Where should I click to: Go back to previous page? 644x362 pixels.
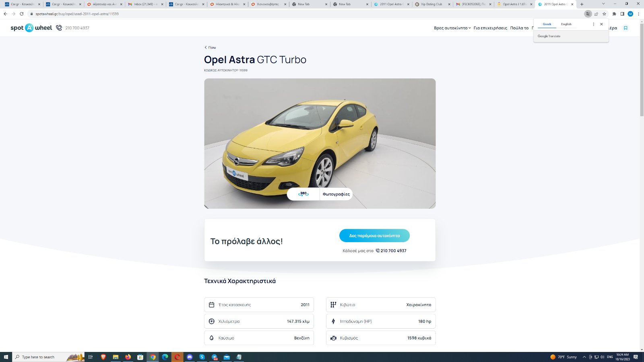coord(5,14)
